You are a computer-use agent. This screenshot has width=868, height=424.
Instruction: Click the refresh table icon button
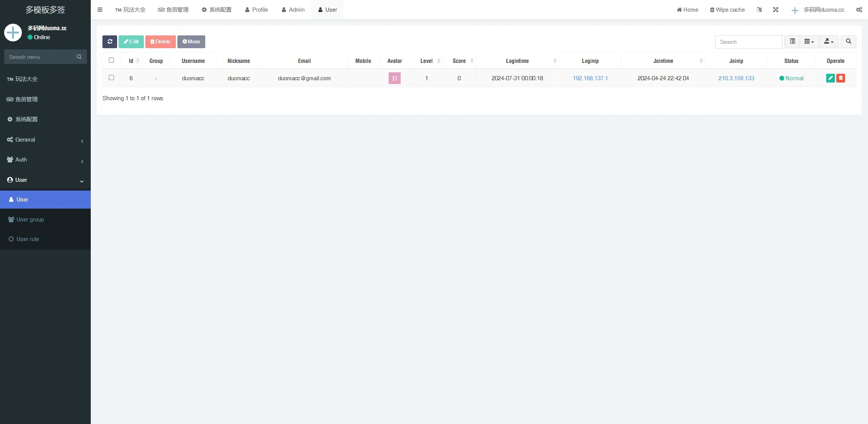coord(110,42)
